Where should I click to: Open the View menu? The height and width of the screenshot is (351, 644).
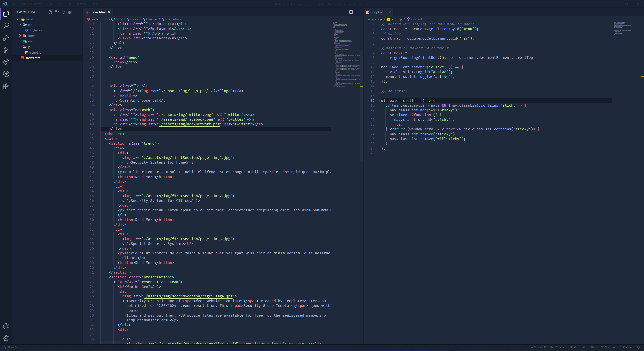[50, 4]
